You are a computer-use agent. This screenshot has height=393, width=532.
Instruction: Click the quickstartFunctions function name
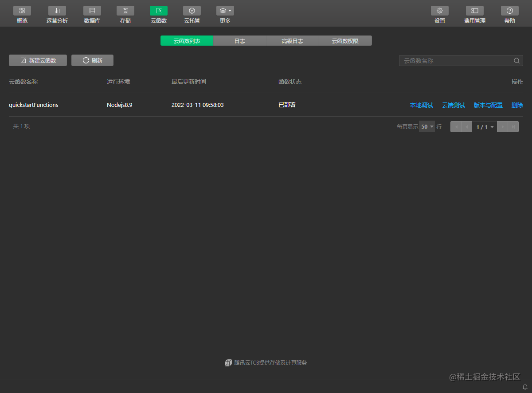point(34,105)
